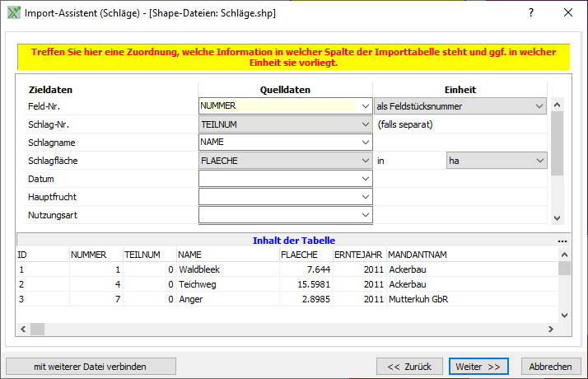The height and width of the screenshot is (379, 588).
Task: Click the MANDANTNAM column header
Action: coord(417,255)
